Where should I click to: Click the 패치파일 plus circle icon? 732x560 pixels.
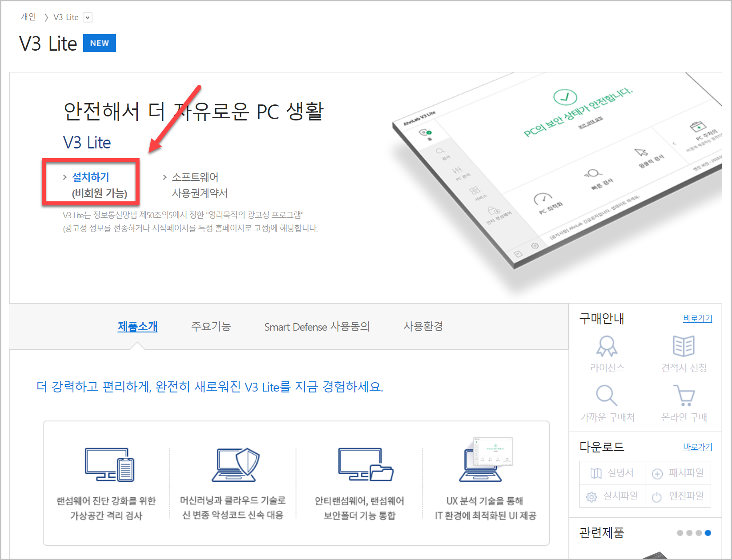657,474
